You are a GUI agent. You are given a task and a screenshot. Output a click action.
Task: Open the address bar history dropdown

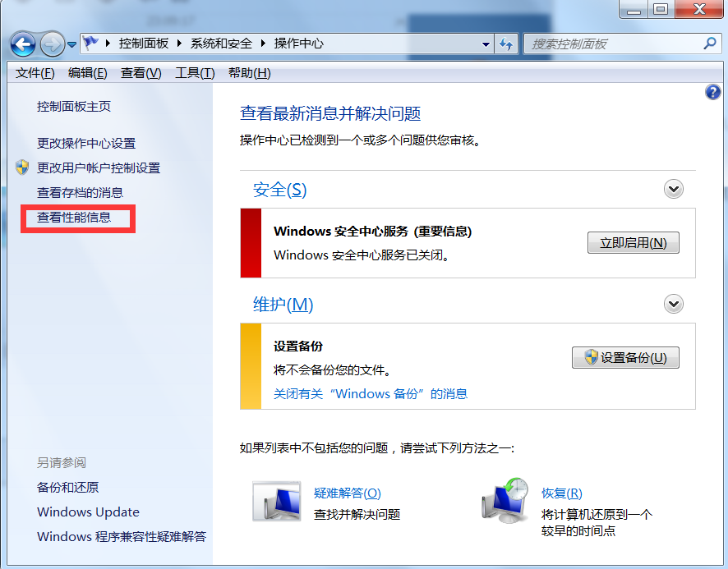[486, 44]
